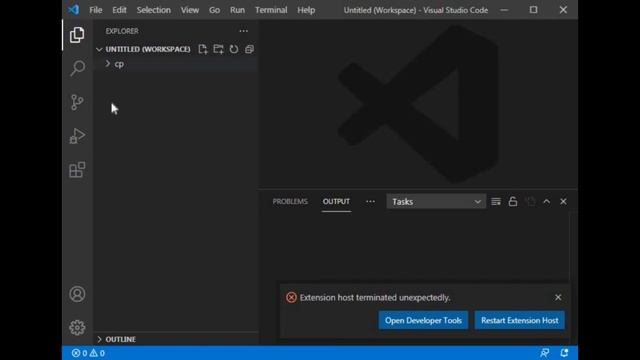Open the Selection menu

[153, 10]
